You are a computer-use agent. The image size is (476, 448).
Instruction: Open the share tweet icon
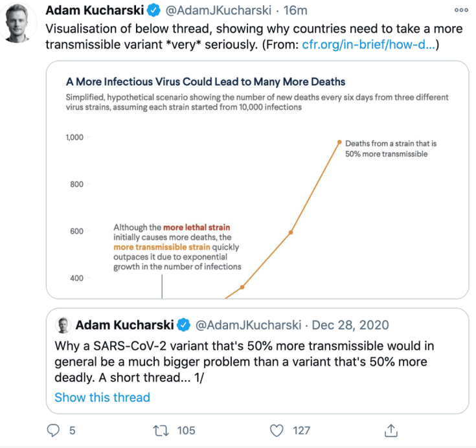tap(391, 430)
